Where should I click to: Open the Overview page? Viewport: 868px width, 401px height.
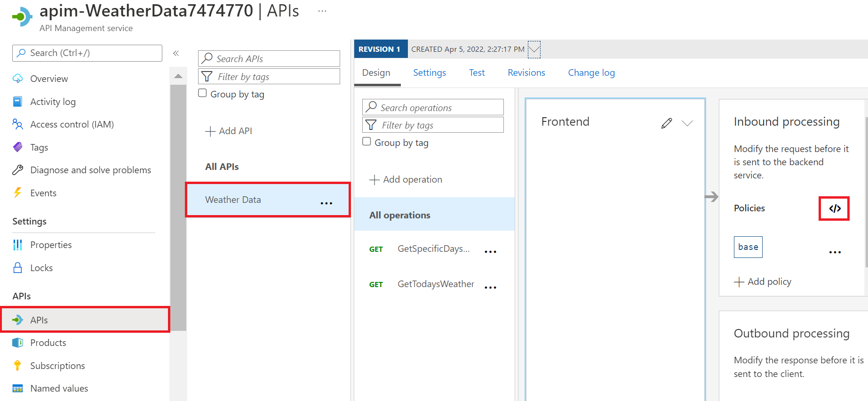pos(49,79)
